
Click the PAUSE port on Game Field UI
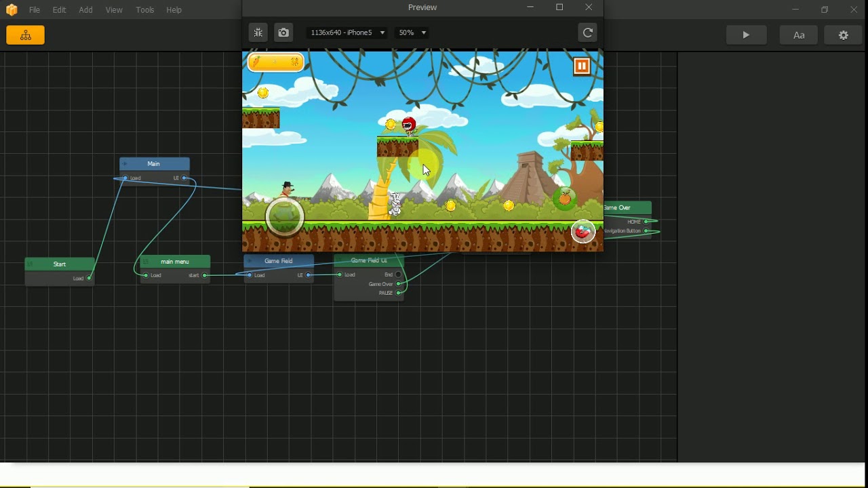[x=399, y=293]
